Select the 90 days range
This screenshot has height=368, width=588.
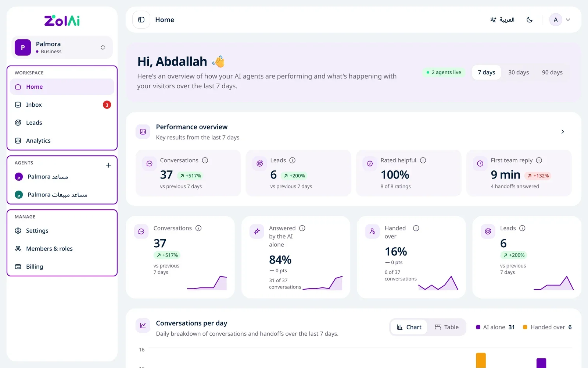tap(552, 72)
